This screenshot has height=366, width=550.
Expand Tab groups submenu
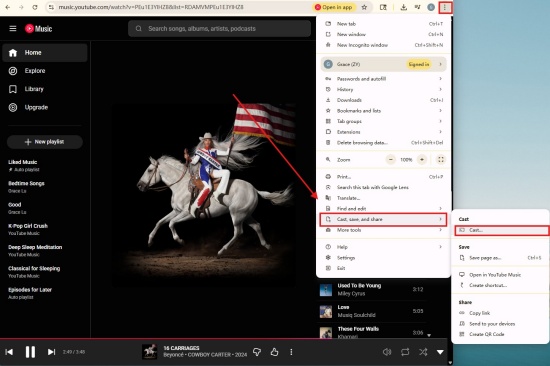click(x=384, y=121)
